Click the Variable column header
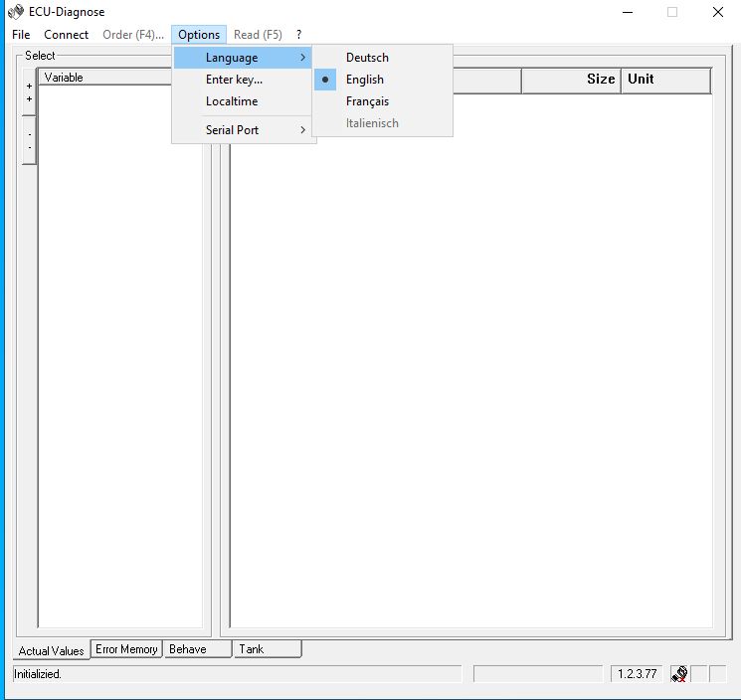 (104, 78)
